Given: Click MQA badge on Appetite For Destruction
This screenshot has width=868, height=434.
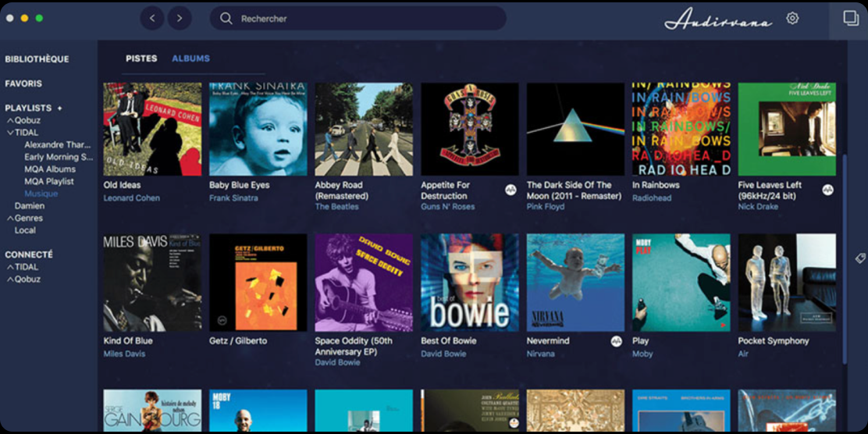Looking at the screenshot, I should 510,190.
